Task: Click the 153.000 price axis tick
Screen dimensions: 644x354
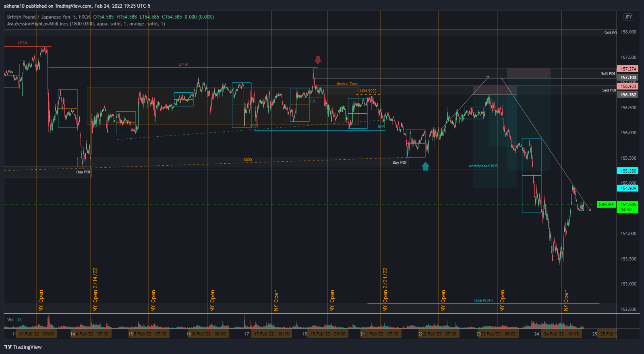Action: [628, 284]
